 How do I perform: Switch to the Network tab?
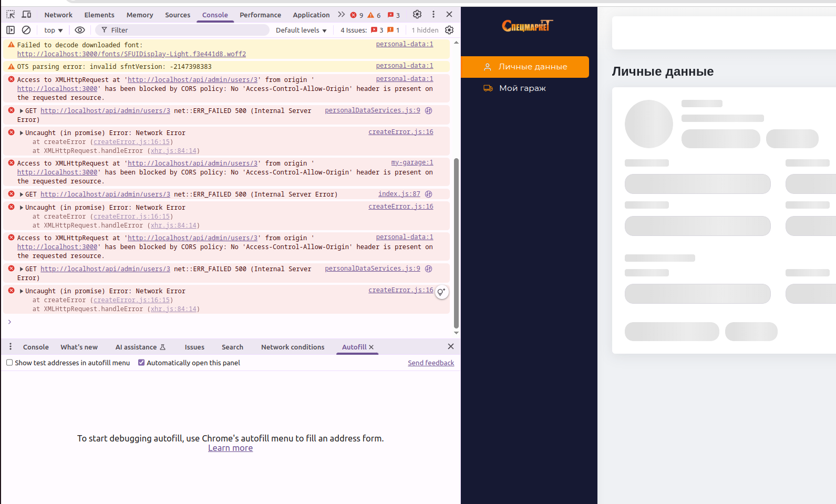click(x=58, y=15)
